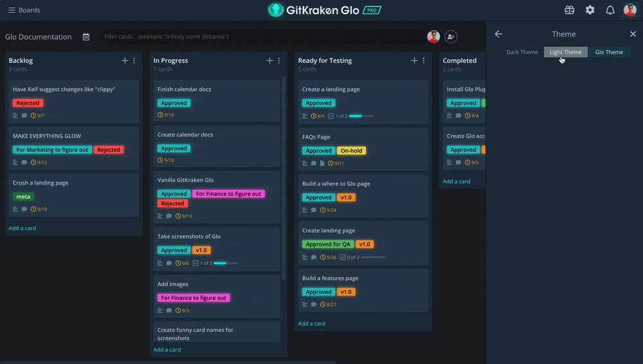Viewport: 643px width, 364px height.
Task: Open the board calendar icon
Action: (x=86, y=37)
